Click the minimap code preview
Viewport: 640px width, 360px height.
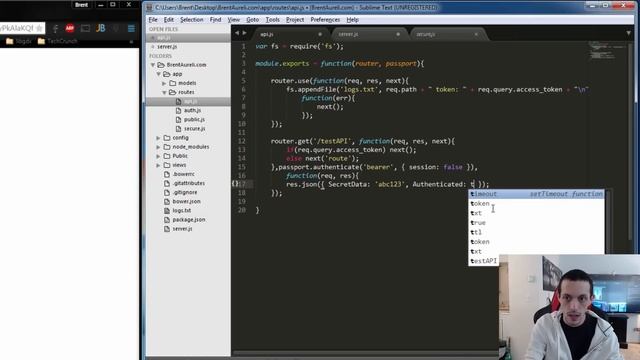[x=608, y=50]
